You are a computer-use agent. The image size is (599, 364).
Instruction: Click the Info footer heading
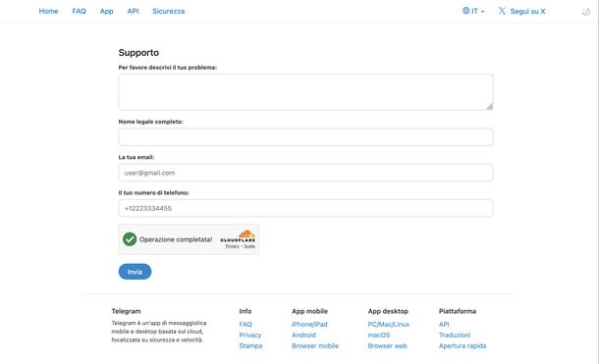point(245,311)
